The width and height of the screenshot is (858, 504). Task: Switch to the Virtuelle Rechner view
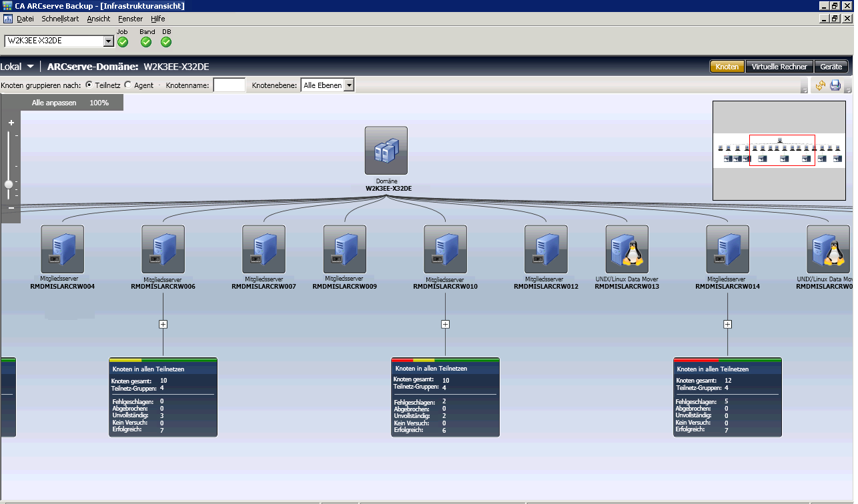pyautogui.click(x=779, y=67)
